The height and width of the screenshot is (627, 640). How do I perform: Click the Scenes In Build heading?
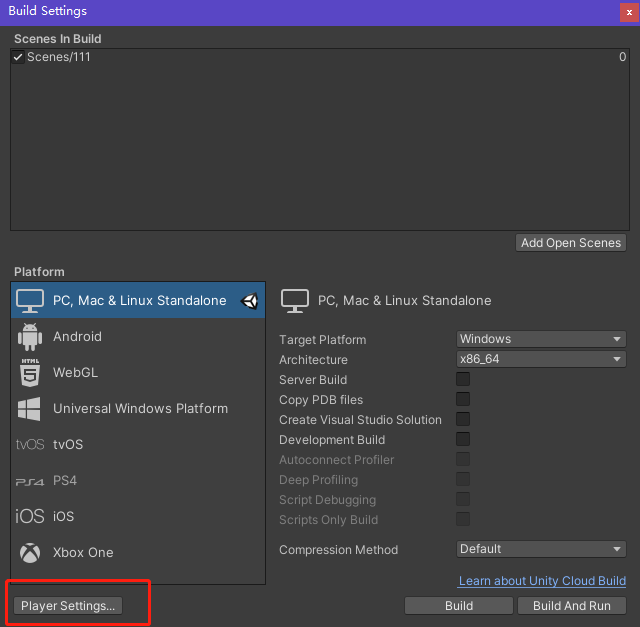tap(58, 39)
